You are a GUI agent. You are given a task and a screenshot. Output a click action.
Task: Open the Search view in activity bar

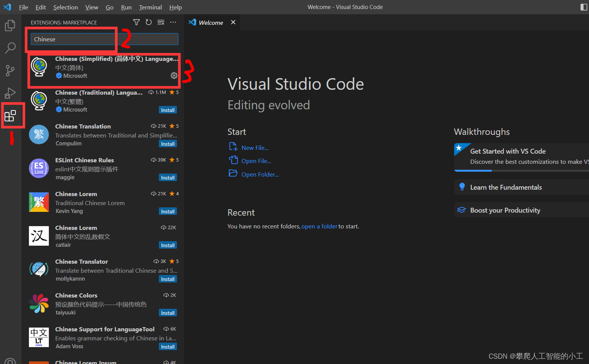coord(10,48)
